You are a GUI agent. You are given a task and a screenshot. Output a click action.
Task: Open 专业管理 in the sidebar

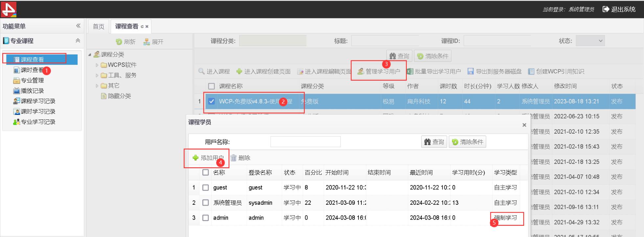click(x=28, y=80)
